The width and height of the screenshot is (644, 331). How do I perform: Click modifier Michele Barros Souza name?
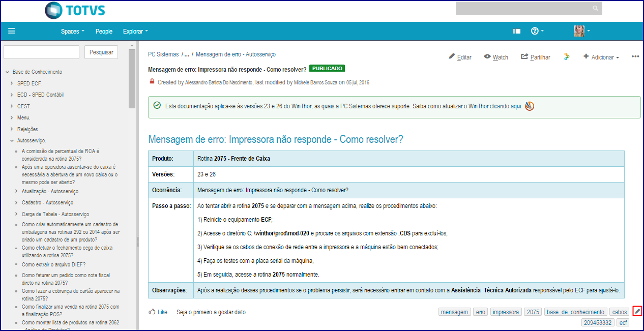point(315,82)
